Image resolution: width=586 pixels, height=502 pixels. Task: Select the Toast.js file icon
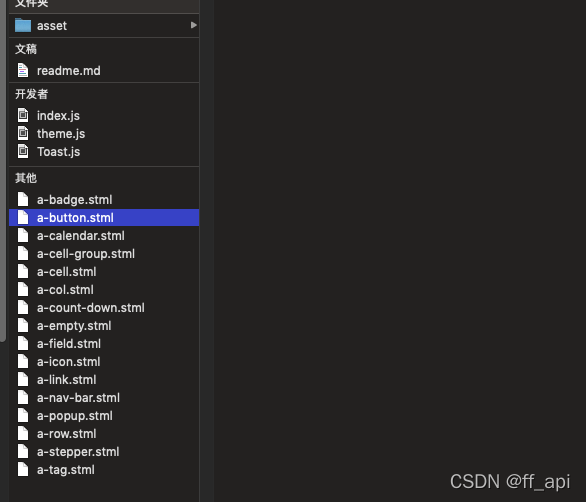23,151
